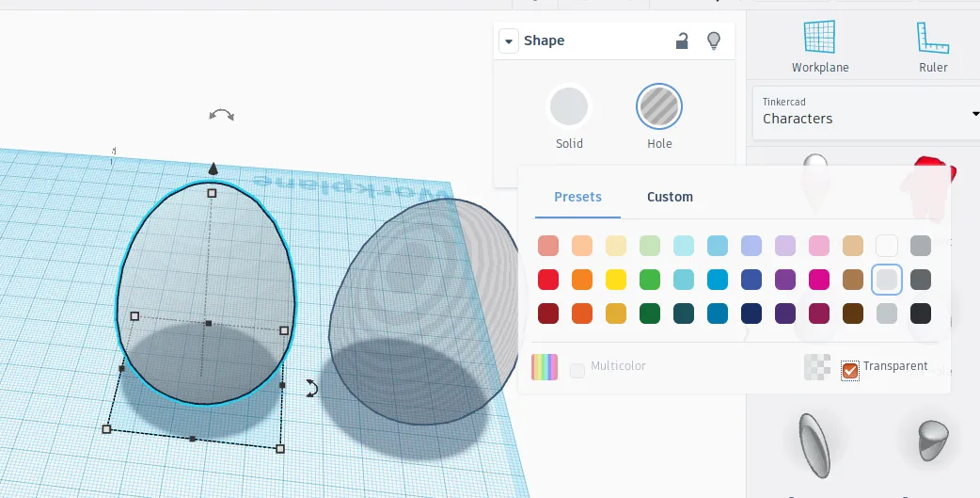Pick the light salmon color swatch
Image resolution: width=980 pixels, height=498 pixels.
548,246
